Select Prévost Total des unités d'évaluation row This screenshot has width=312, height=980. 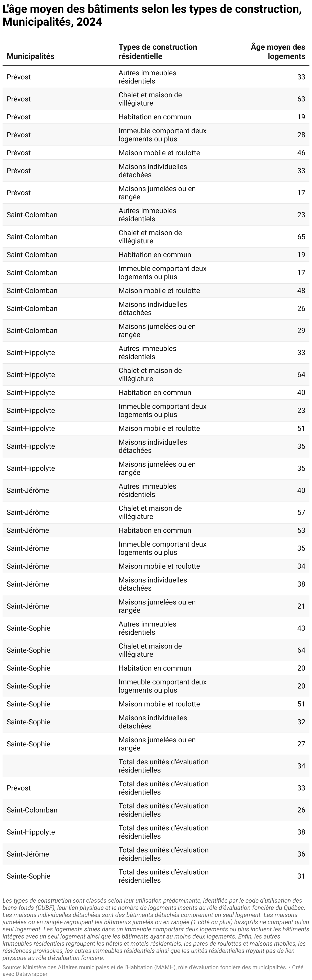click(x=156, y=788)
